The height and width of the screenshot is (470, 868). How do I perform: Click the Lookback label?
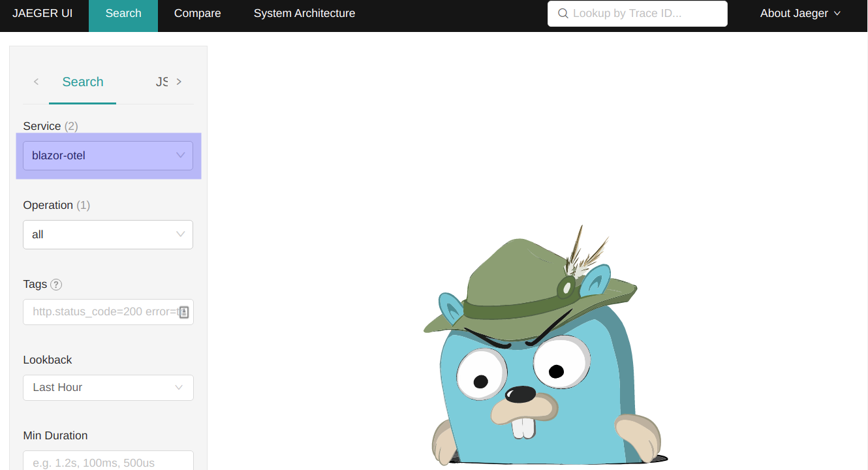click(48, 360)
